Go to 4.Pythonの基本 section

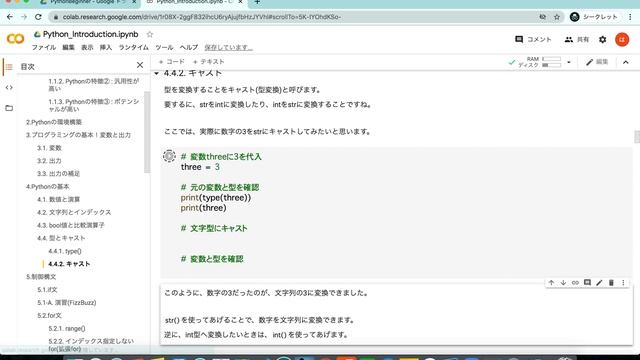point(47,187)
